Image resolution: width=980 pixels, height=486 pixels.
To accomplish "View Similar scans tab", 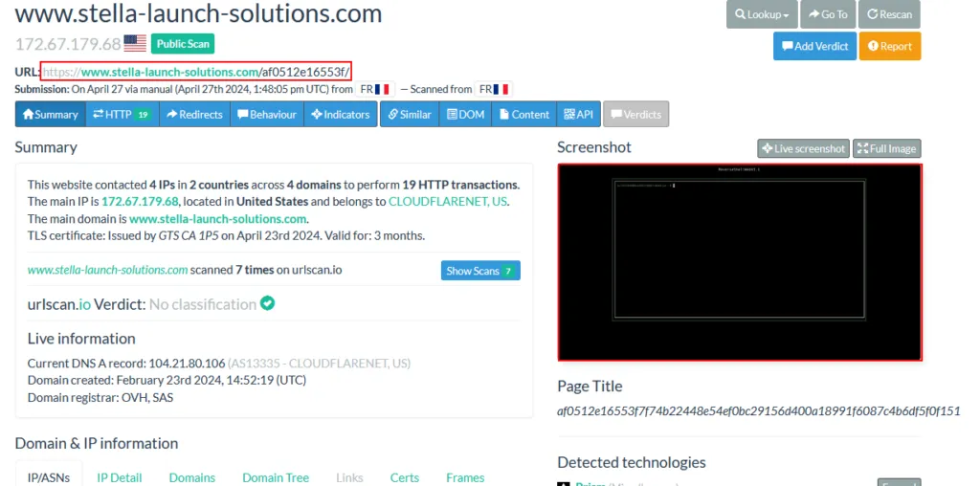I will coord(410,114).
